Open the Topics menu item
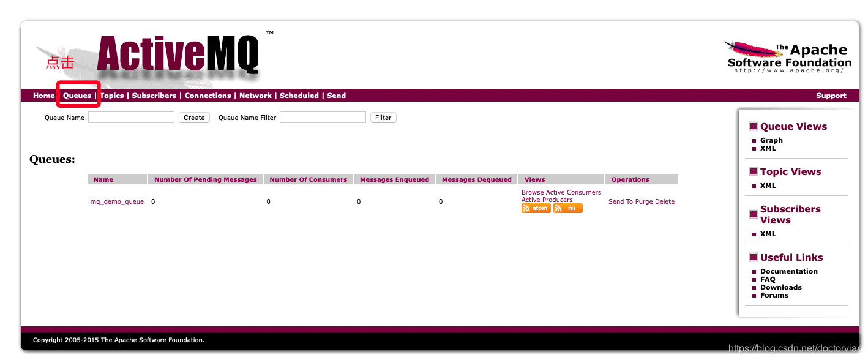This screenshot has width=868, height=360. click(x=112, y=96)
